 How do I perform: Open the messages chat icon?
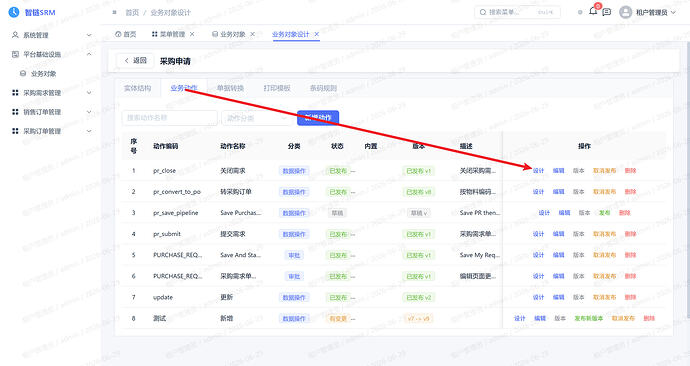(x=607, y=12)
